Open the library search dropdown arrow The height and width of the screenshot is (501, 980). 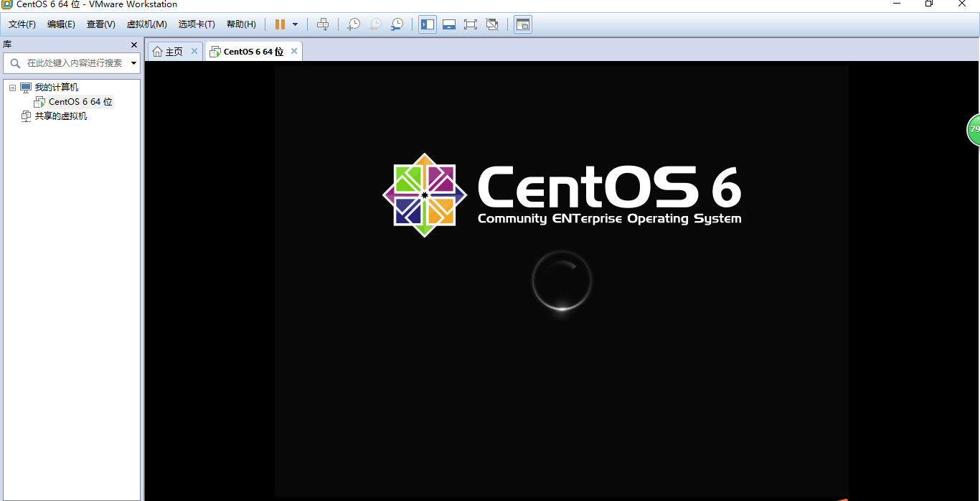(133, 63)
